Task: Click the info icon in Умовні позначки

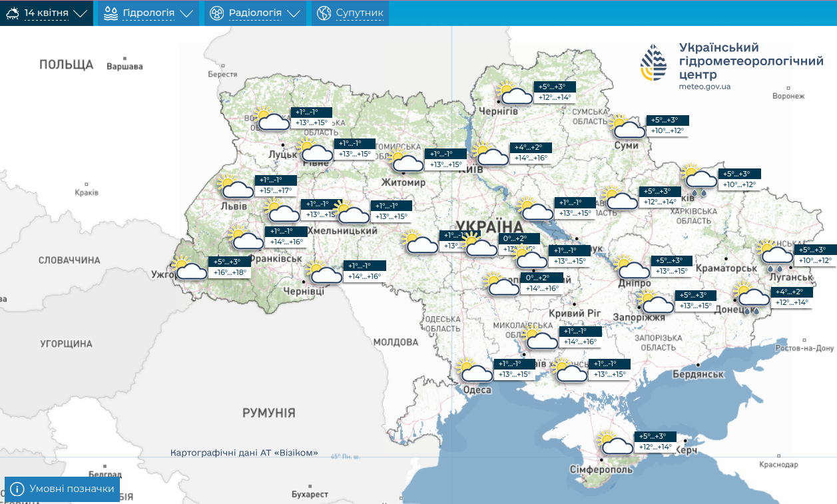Action: coord(17,489)
